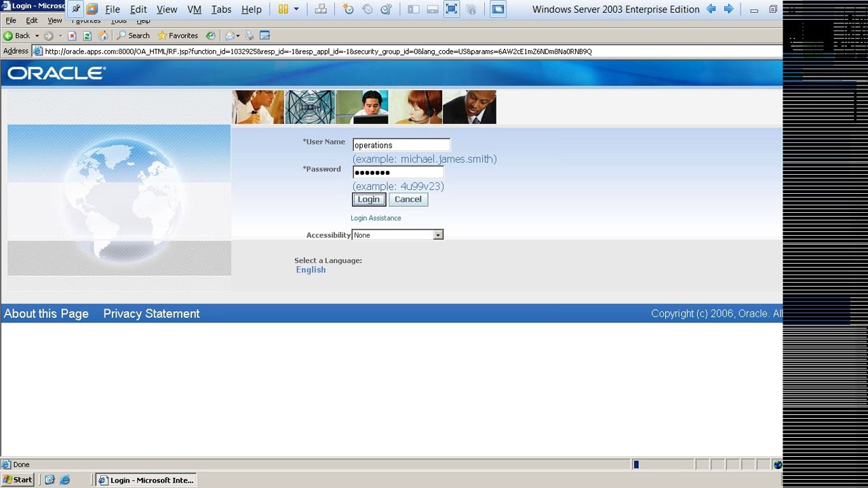Image resolution: width=868 pixels, height=488 pixels.
Task: Open the VMware File menu
Action: pyautogui.click(x=113, y=9)
